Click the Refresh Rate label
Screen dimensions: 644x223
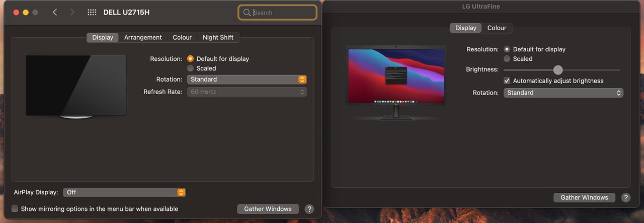click(x=163, y=92)
